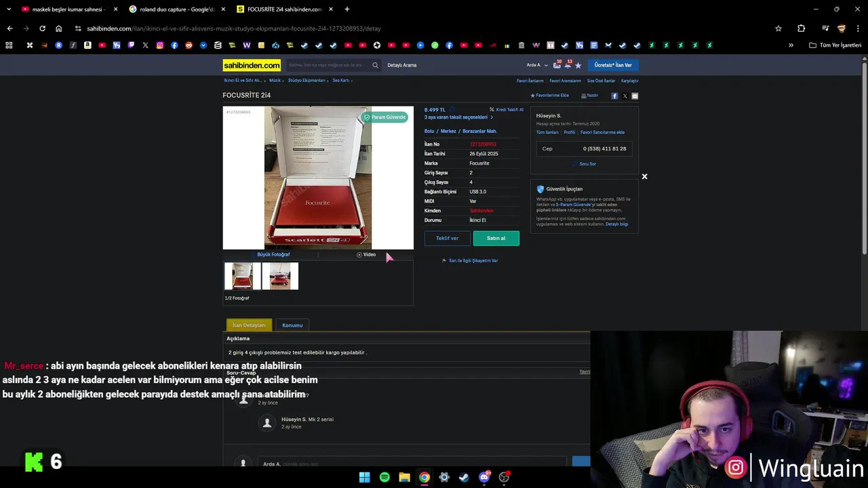Viewport: 868px width, 488px height.
Task: Show more bookmarks with double chevron
Action: coord(791,45)
